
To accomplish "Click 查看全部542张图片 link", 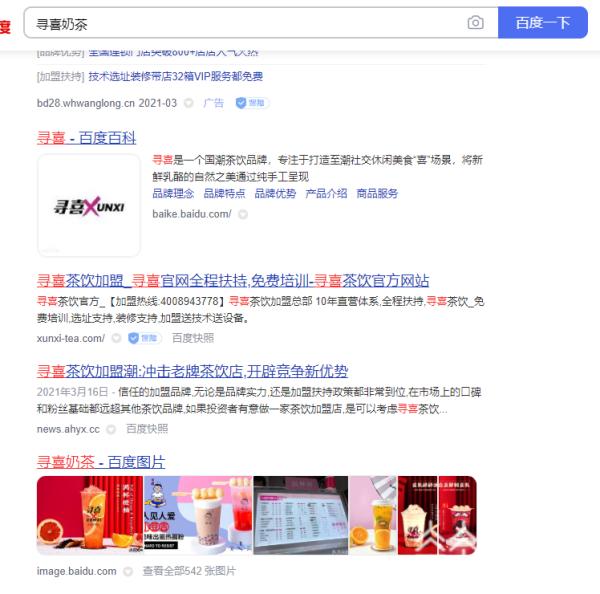I will (189, 571).
